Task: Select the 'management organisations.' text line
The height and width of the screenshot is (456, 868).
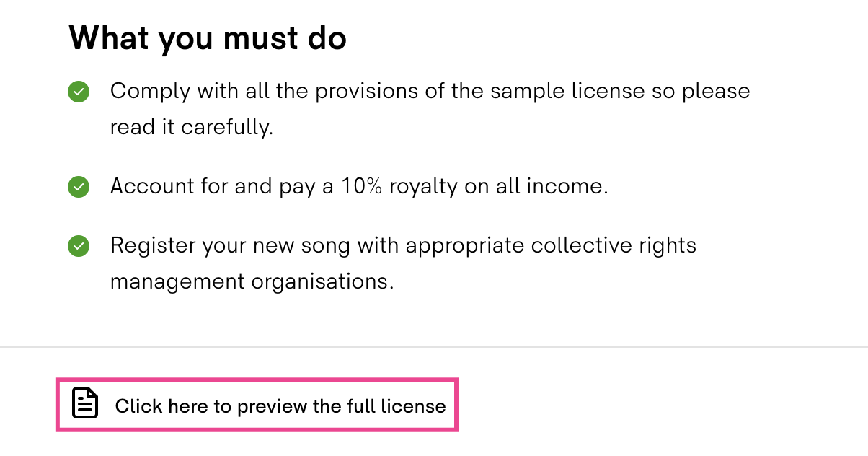Action: point(252,281)
